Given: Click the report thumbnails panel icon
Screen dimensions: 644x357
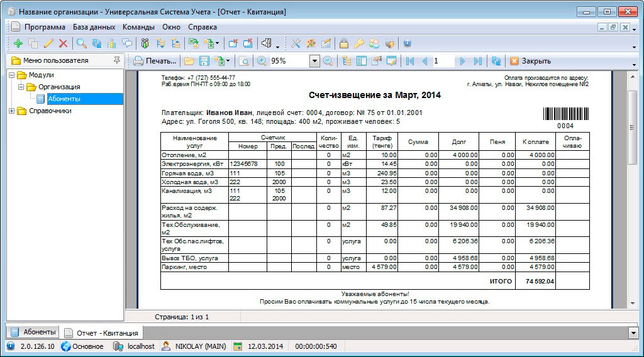Looking at the screenshot, I should [x=362, y=61].
